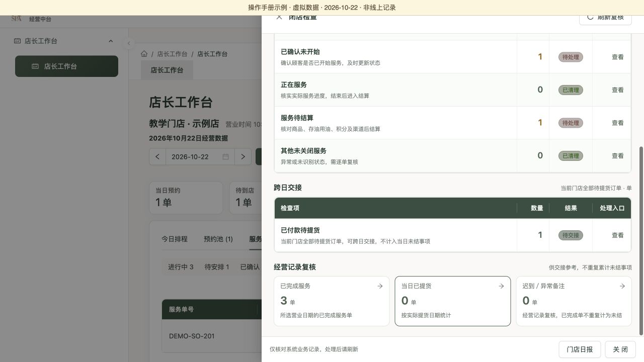Go to next day arrow button
This screenshot has height=362, width=644.
point(243,157)
